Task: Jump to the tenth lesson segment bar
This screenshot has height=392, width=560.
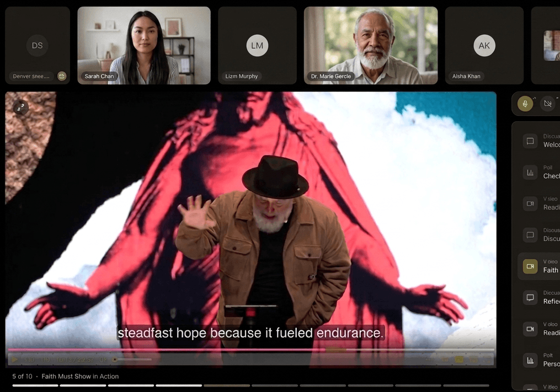Action: pos(466,385)
